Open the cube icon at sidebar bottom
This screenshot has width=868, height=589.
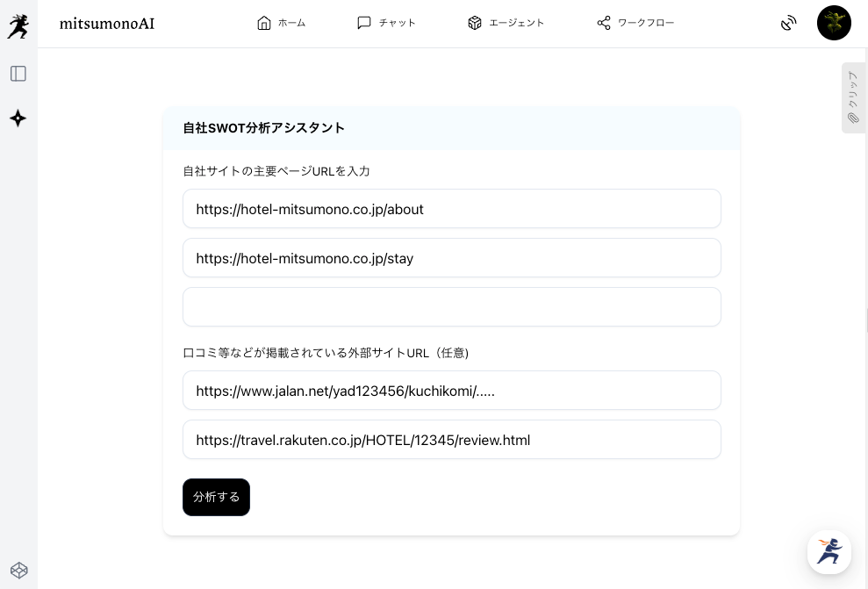pos(18,570)
